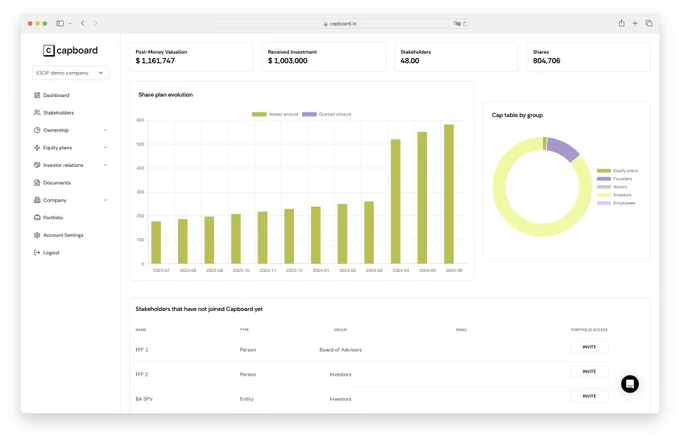Click the 2024-04 bar in chart
This screenshot has width=680, height=441.
(x=396, y=201)
